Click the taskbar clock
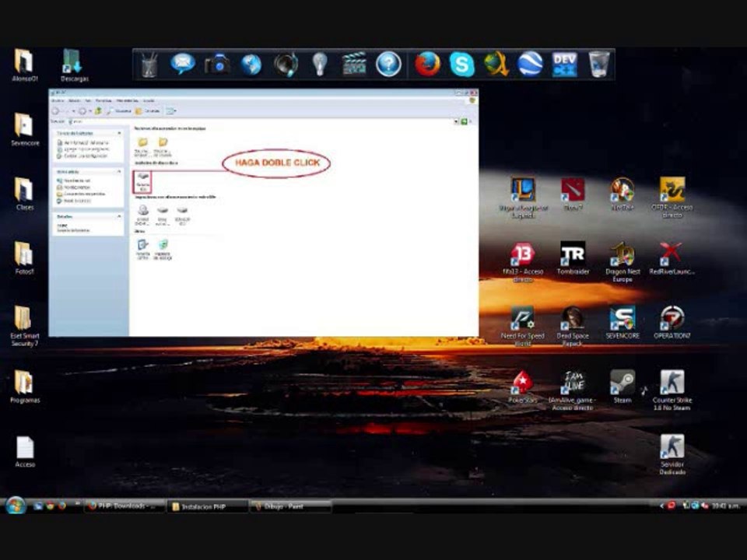The width and height of the screenshot is (747, 560). point(725,506)
